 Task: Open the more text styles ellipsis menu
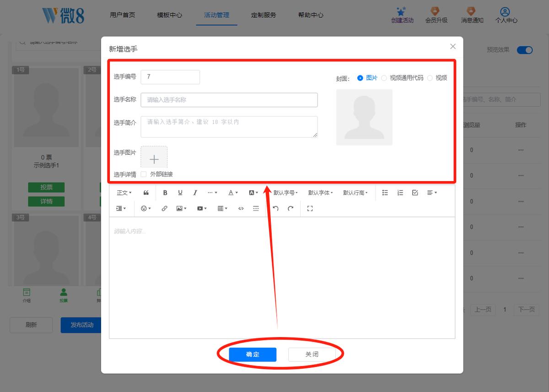(x=212, y=193)
